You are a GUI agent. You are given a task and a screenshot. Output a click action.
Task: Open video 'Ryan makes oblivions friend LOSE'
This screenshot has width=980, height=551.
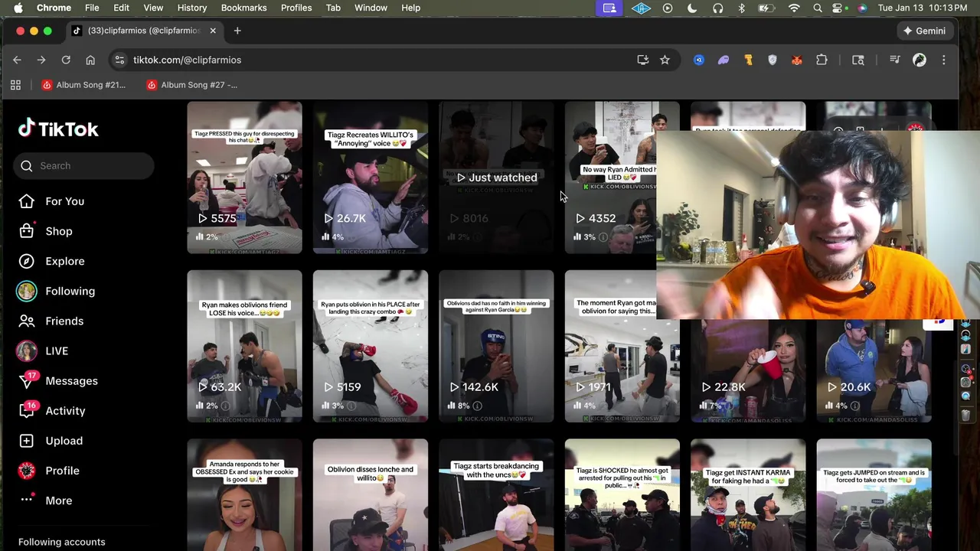point(244,346)
